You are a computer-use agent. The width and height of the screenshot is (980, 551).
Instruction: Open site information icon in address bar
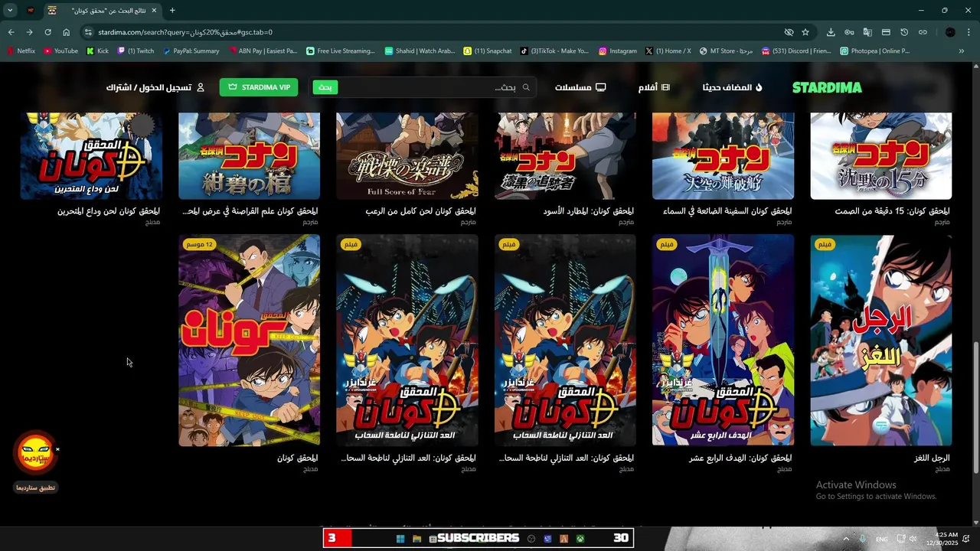[x=88, y=32]
